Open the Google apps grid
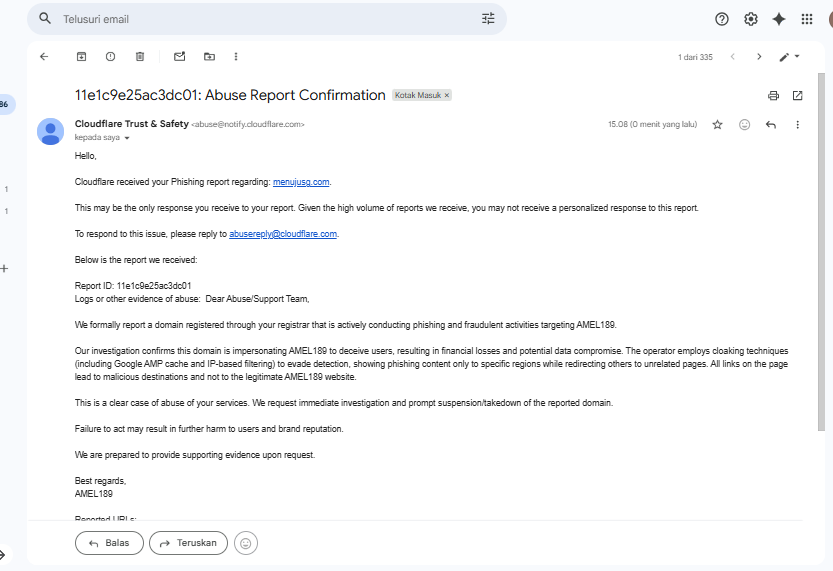This screenshot has width=833, height=571. (806, 19)
